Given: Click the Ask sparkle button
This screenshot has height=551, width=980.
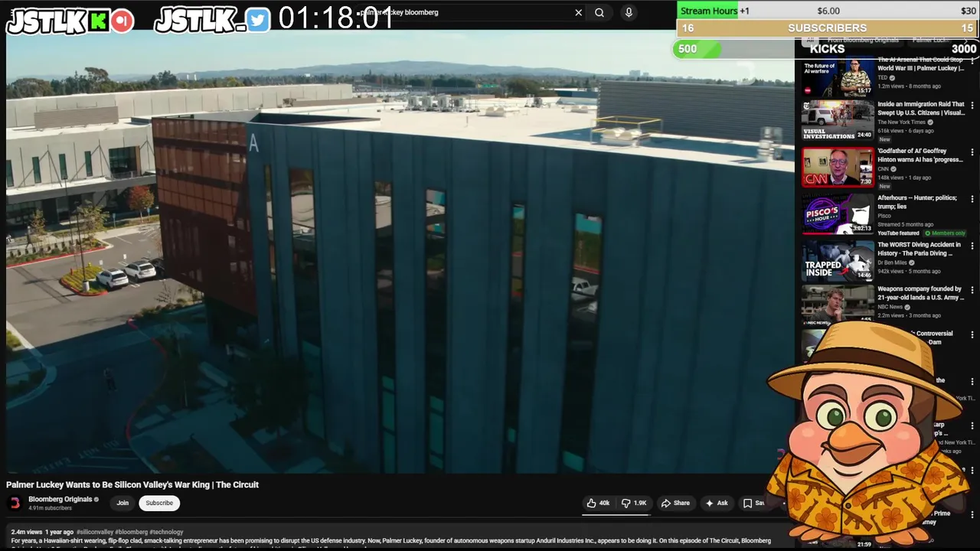Looking at the screenshot, I should coord(717,503).
